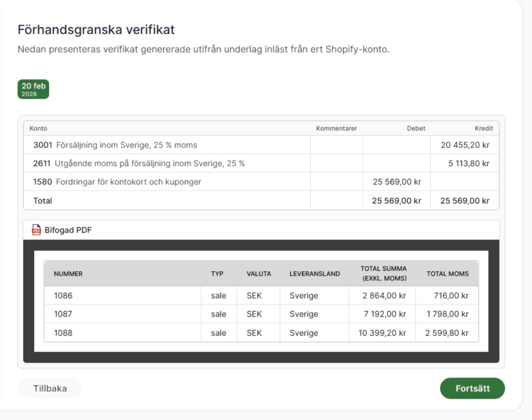The image size is (532, 420).
Task: Click the red PDF file icon
Action: (x=37, y=229)
